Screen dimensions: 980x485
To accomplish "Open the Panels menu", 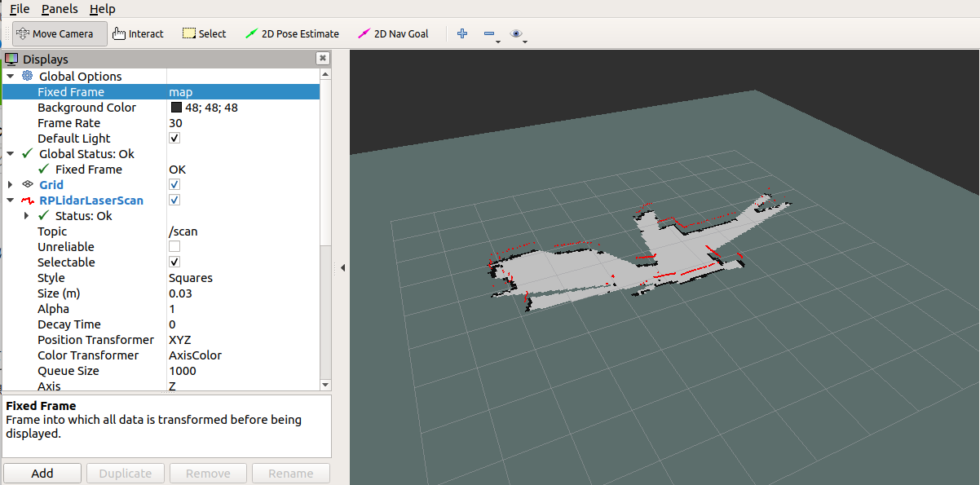I will [60, 9].
